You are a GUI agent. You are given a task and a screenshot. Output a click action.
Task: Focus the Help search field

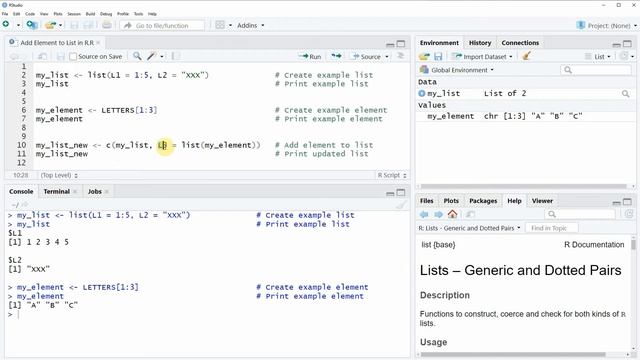tap(580, 214)
